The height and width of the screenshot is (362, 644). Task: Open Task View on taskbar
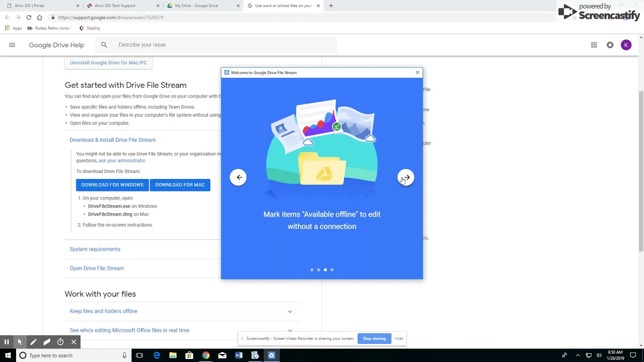(139, 355)
